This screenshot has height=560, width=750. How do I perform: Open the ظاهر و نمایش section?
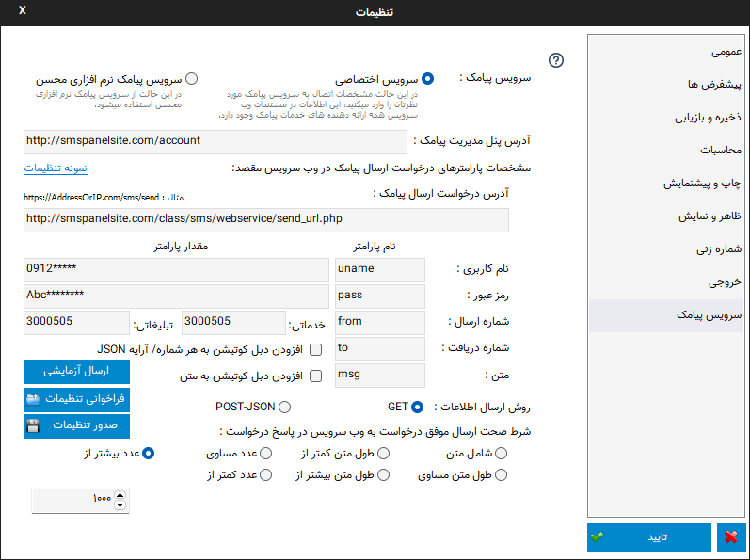[x=666, y=216]
